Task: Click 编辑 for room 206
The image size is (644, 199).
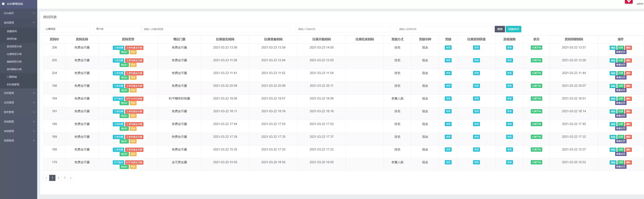Action: coord(613,48)
